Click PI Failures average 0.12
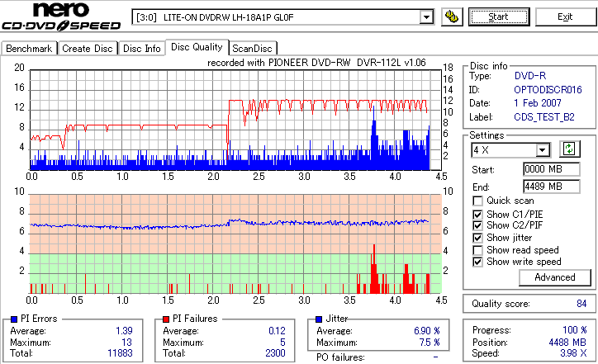This screenshot has height=364, width=598. [277, 331]
